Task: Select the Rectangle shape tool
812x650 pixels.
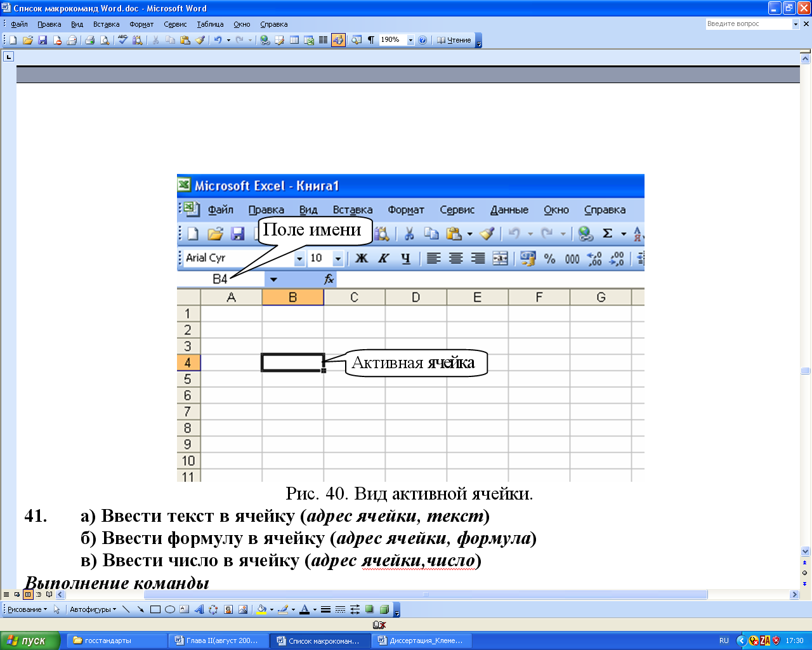Action: tap(155, 609)
